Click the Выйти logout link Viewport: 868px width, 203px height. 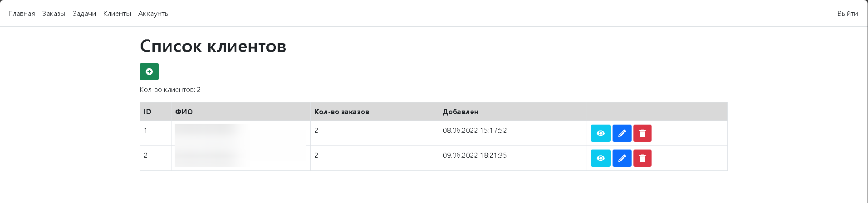click(847, 14)
